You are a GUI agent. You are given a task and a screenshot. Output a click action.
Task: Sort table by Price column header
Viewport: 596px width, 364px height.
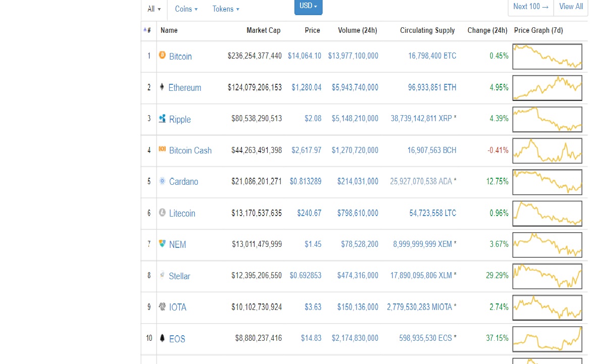[x=313, y=30]
